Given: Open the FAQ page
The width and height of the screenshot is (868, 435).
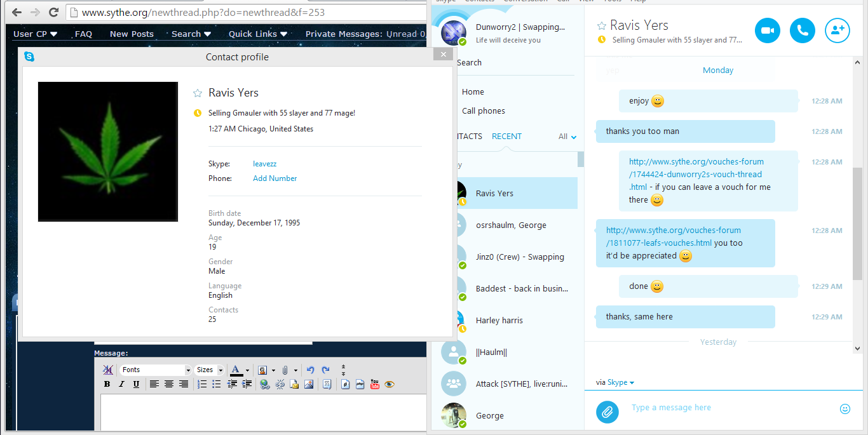Looking at the screenshot, I should coord(83,34).
